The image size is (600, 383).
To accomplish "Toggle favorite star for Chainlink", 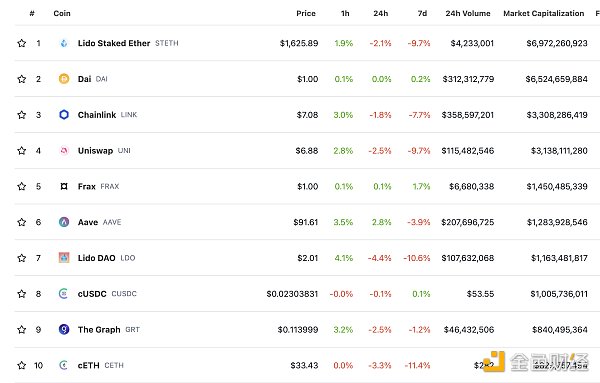I will (x=22, y=115).
